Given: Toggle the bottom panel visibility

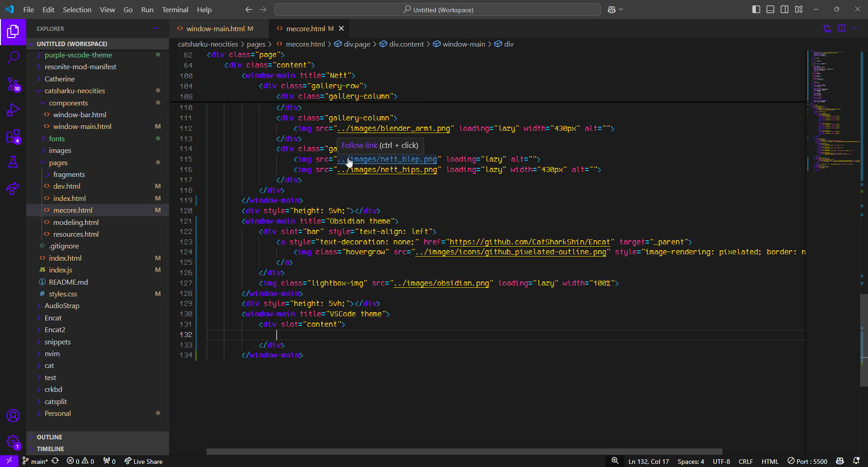Looking at the screenshot, I should pyautogui.click(x=770, y=10).
